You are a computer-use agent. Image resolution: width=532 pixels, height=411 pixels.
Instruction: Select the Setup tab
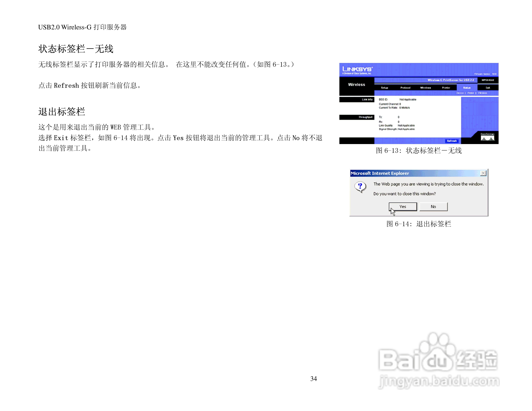[x=385, y=88]
